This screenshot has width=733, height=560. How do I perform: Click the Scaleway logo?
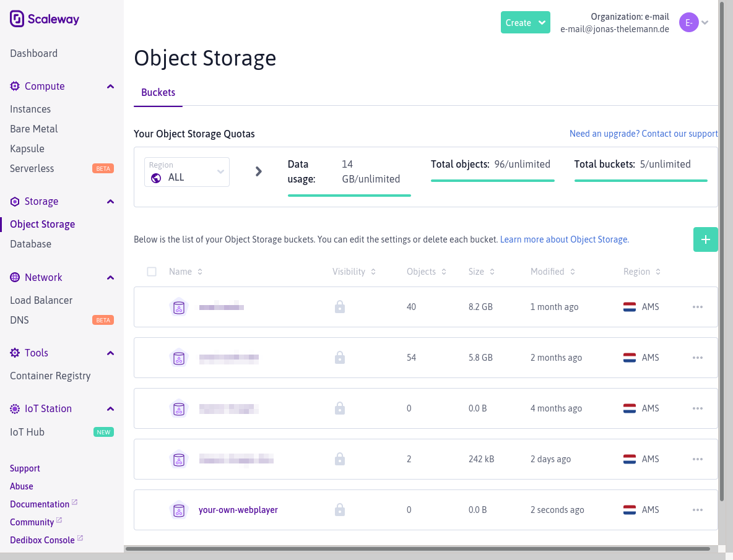(45, 19)
